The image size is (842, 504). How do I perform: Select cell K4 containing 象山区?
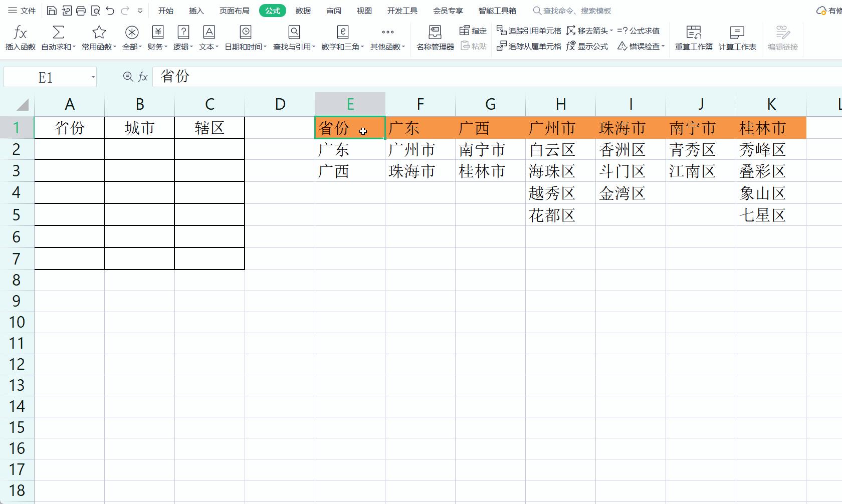pos(771,193)
